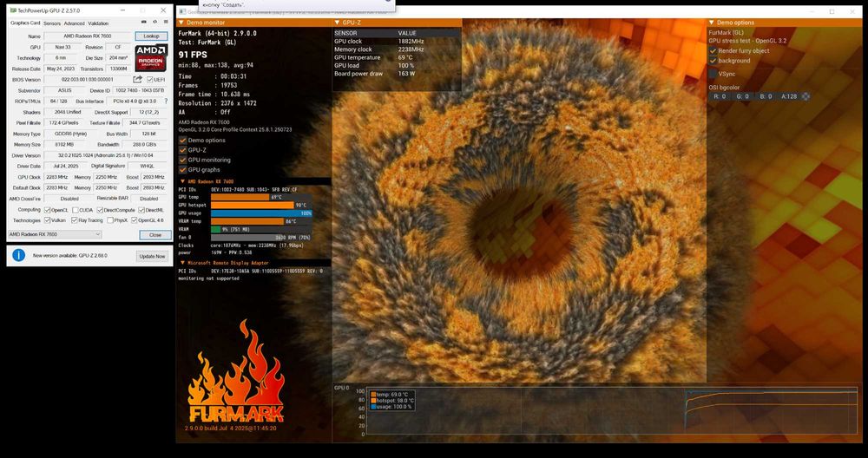This screenshot has height=458, width=868.
Task: Toggle the Ray Tracing checkbox
Action: (75, 220)
